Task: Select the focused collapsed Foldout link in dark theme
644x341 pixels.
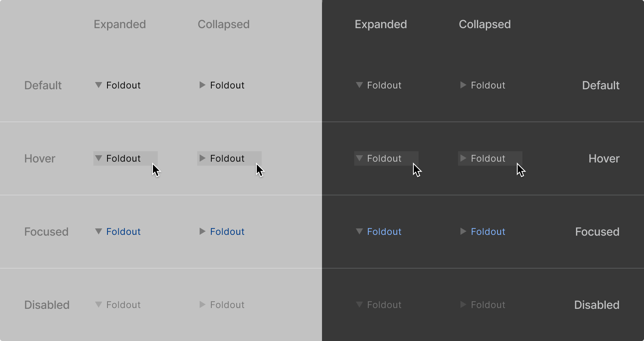Action: [x=488, y=232]
